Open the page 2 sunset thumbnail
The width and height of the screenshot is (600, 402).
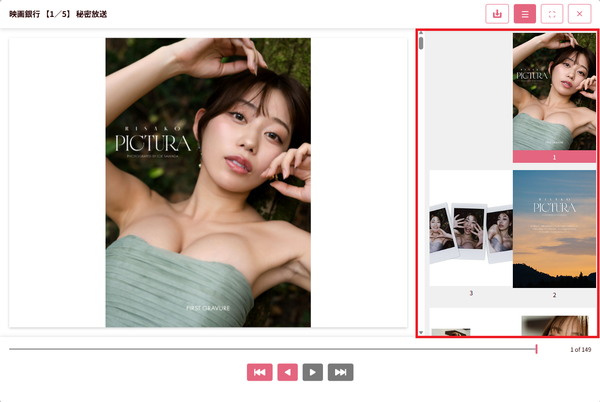click(x=554, y=229)
